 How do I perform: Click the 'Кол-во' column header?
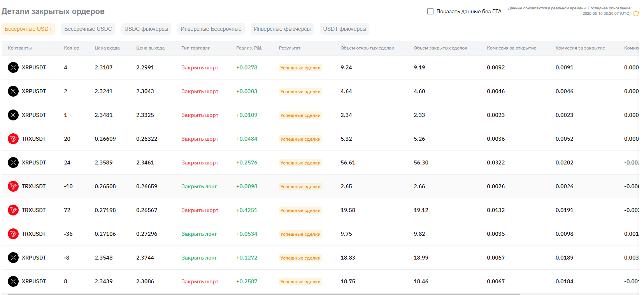pyautogui.click(x=72, y=48)
